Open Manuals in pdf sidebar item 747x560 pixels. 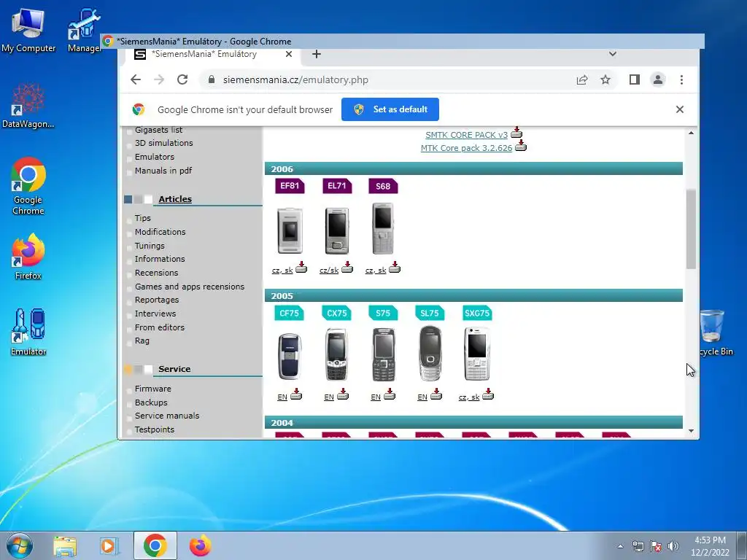coord(163,171)
